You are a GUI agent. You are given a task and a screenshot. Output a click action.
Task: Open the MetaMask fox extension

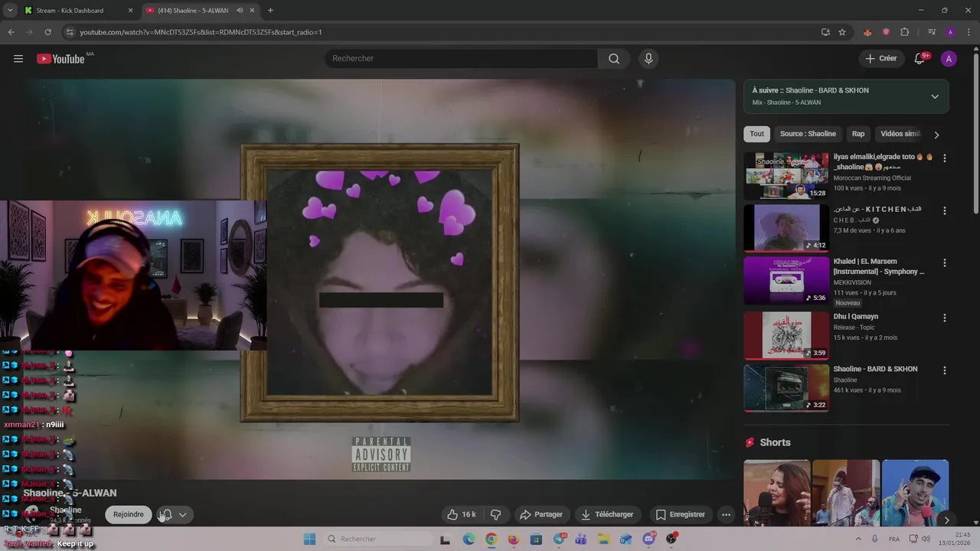click(867, 32)
